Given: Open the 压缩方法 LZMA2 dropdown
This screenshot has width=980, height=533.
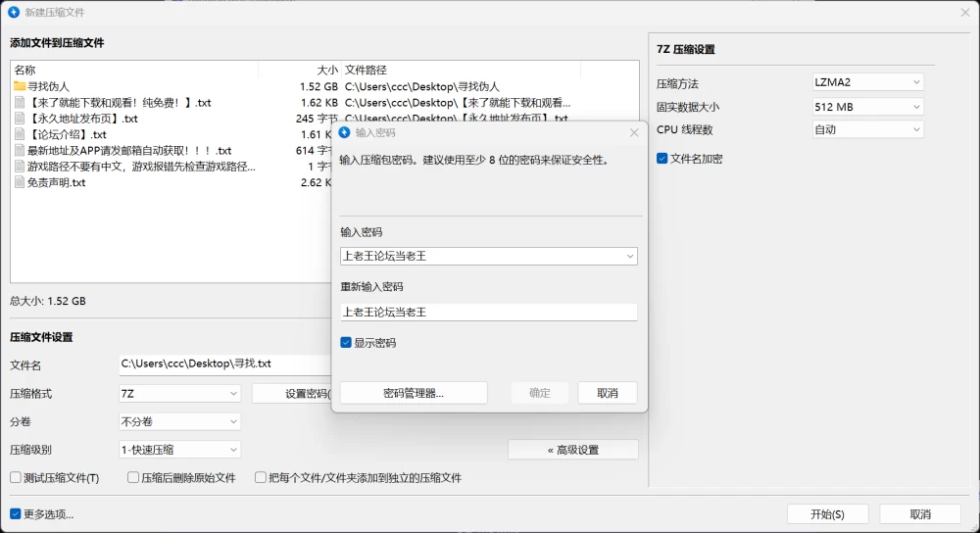Looking at the screenshot, I should pyautogui.click(x=867, y=82).
